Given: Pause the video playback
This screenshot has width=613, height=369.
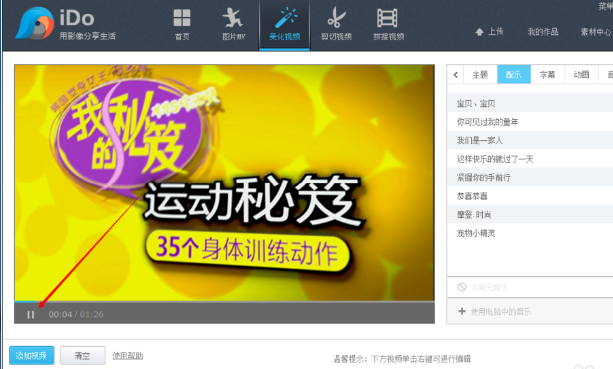Looking at the screenshot, I should (30, 315).
